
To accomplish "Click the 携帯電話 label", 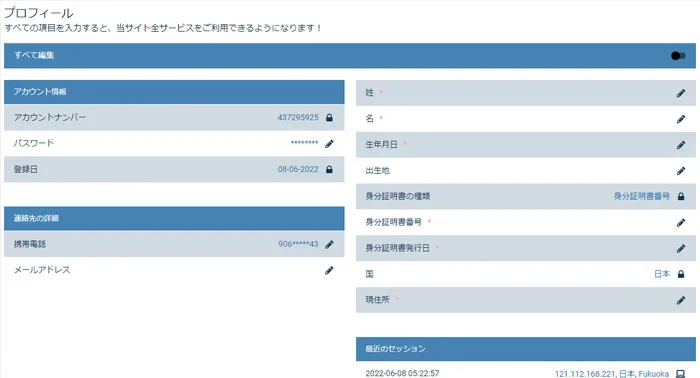I will (x=30, y=244).
